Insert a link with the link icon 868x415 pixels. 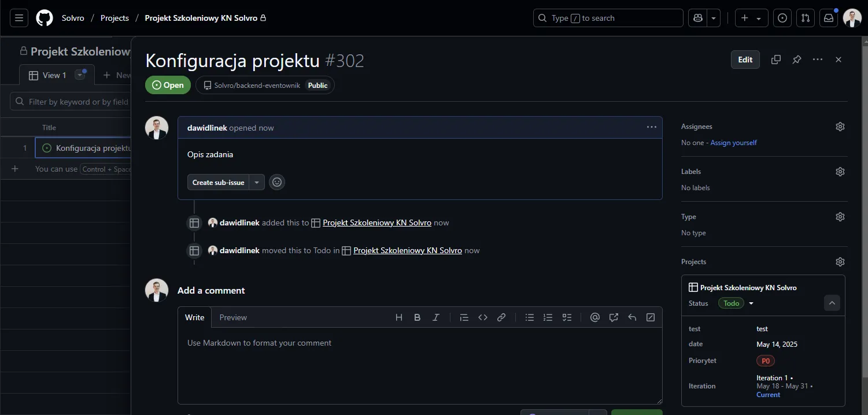501,317
